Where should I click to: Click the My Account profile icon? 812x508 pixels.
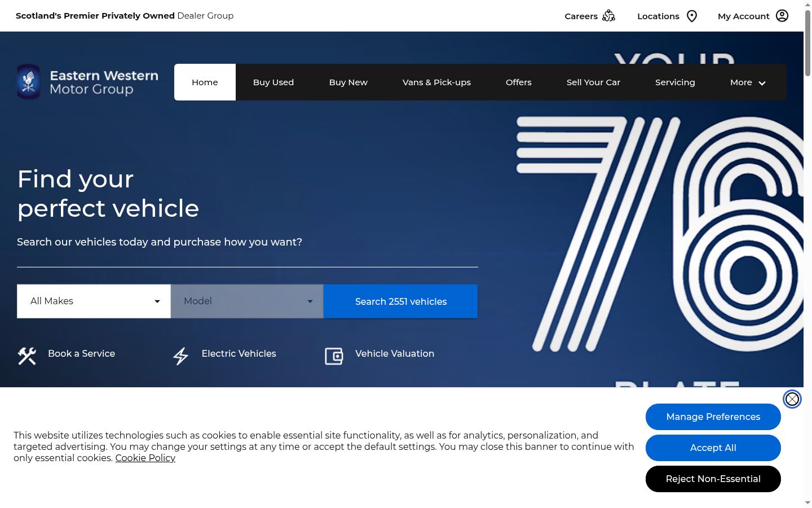coord(782,16)
